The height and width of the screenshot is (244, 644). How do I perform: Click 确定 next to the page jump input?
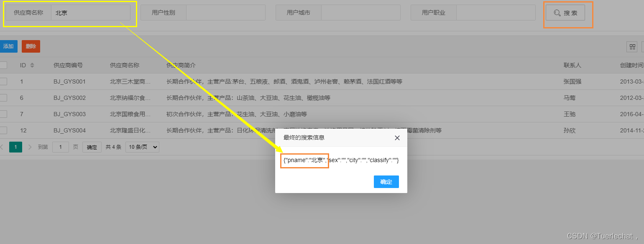(x=92, y=147)
